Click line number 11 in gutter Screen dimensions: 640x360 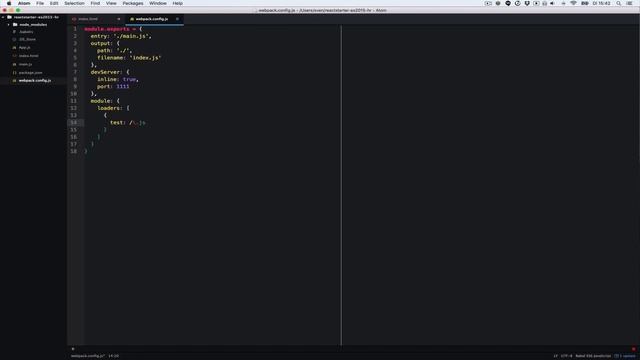coord(73,101)
